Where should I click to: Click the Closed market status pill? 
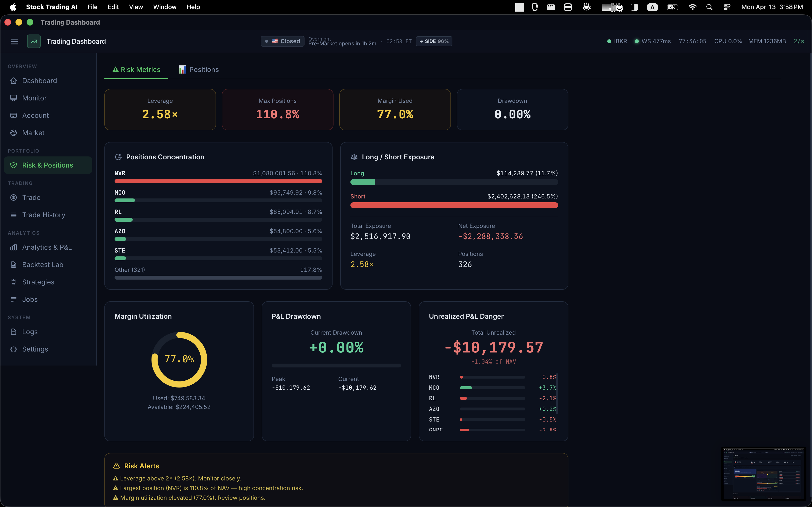click(282, 41)
